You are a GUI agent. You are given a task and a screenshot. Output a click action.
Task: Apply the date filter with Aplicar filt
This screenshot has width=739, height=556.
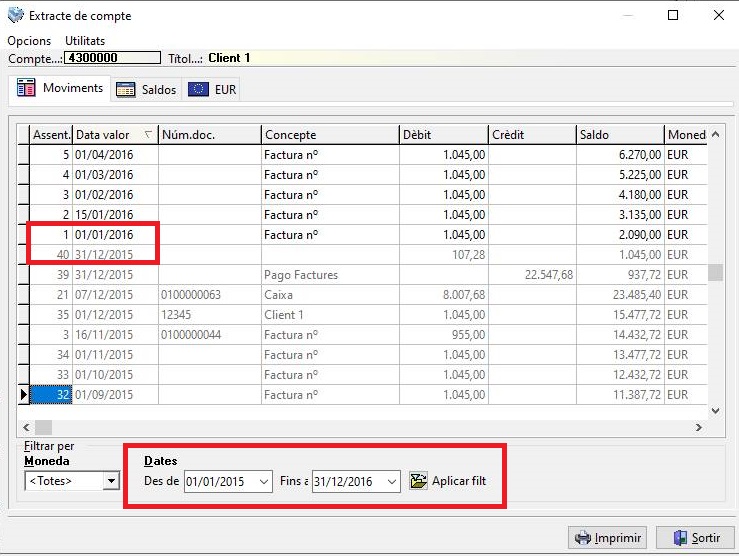pyautogui.click(x=448, y=481)
